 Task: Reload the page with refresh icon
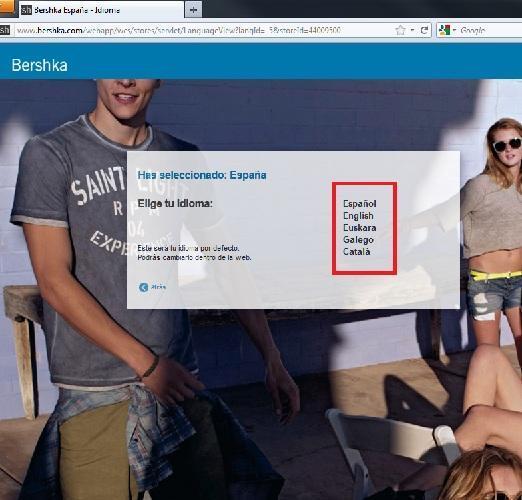click(424, 30)
